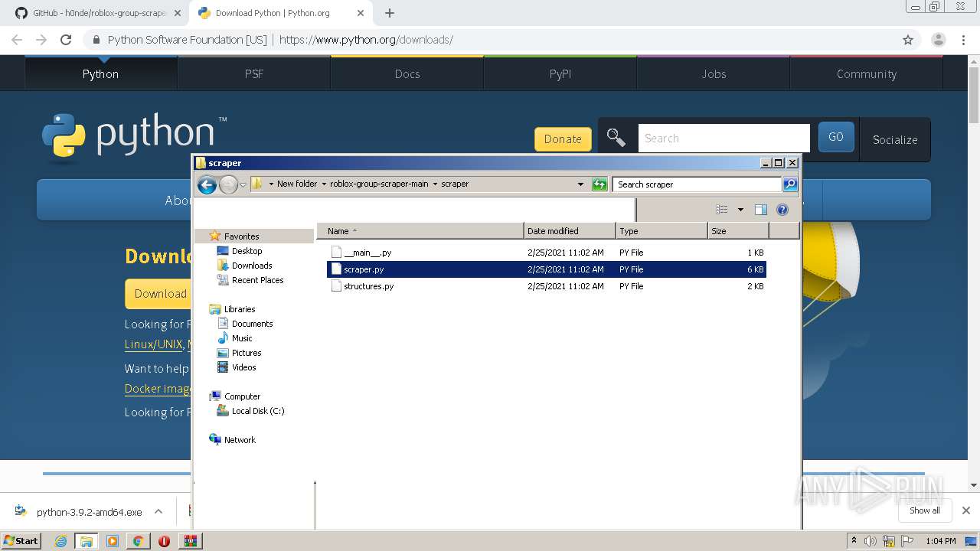Click Show all downloads
The width and height of the screenshot is (980, 551).
(x=924, y=510)
